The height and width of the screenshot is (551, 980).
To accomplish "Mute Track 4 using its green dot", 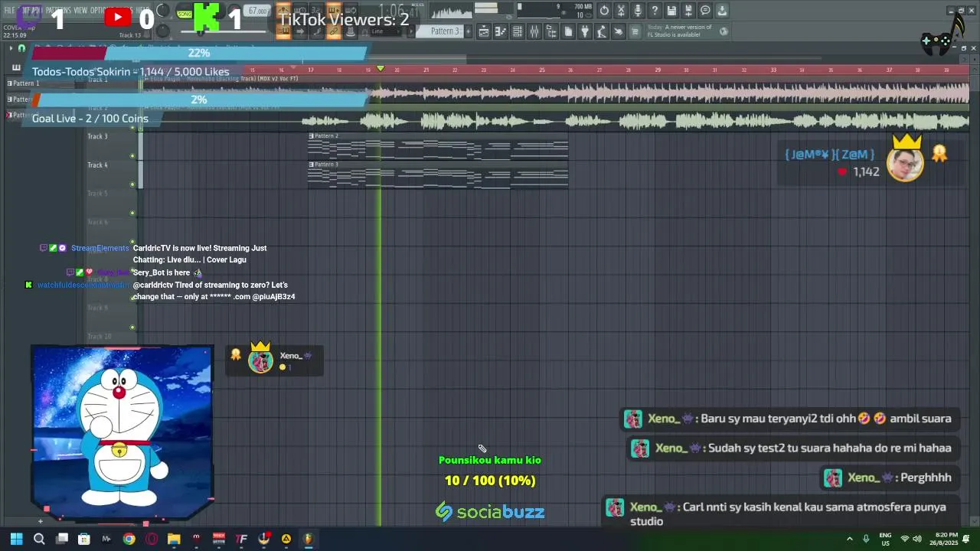I will (x=132, y=184).
